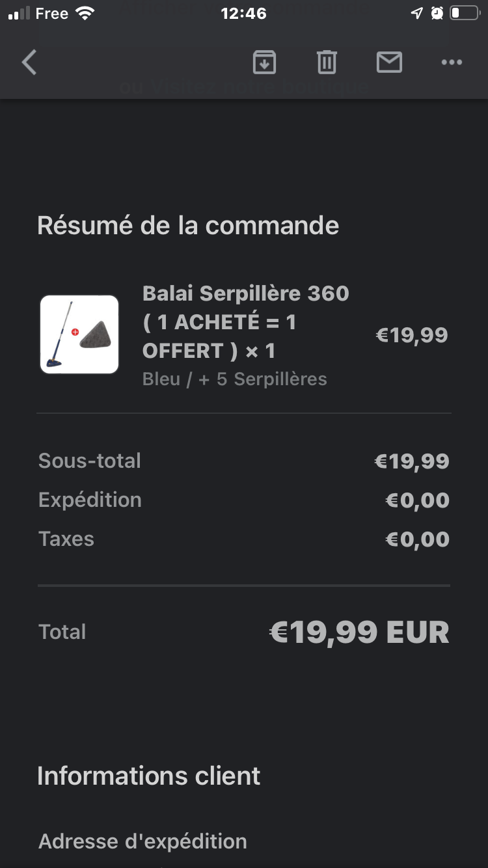Tap the Expédition €0,00 value
The width and height of the screenshot is (488, 868).
417,500
